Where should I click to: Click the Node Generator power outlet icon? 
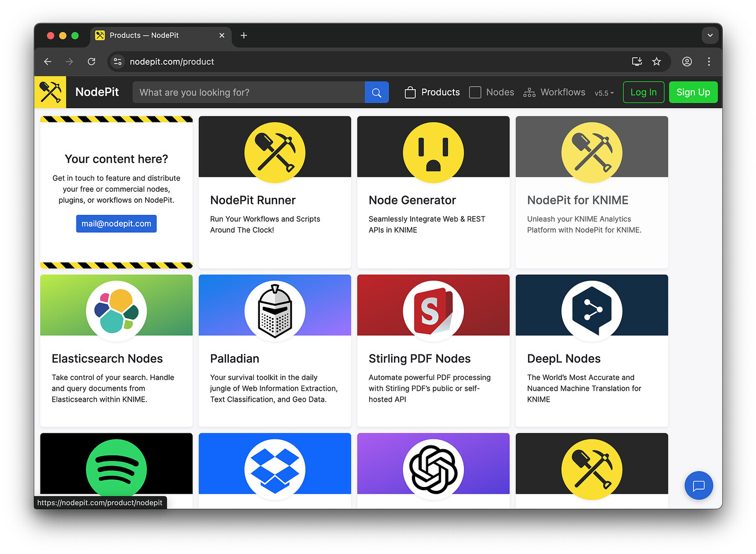[x=433, y=152]
